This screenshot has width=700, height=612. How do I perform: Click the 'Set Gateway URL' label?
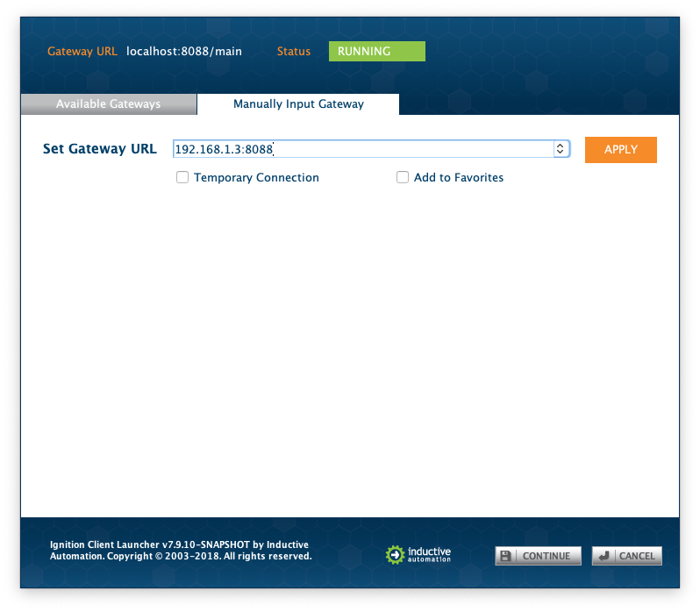(x=100, y=149)
